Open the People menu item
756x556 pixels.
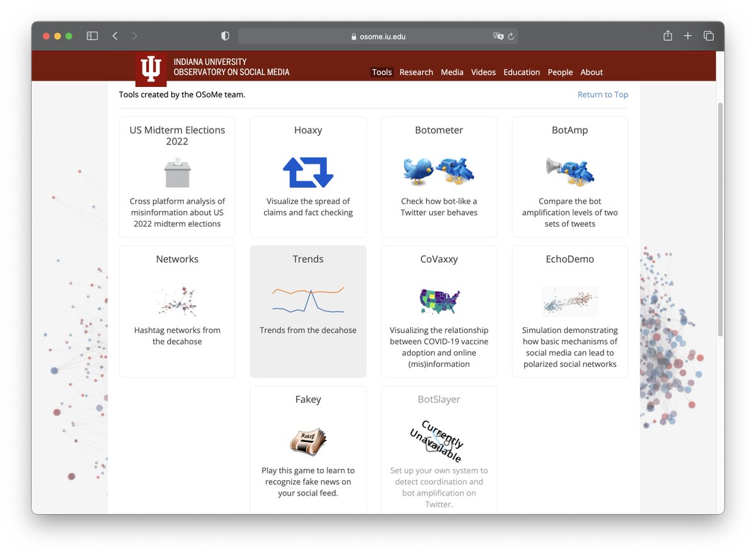pyautogui.click(x=560, y=72)
